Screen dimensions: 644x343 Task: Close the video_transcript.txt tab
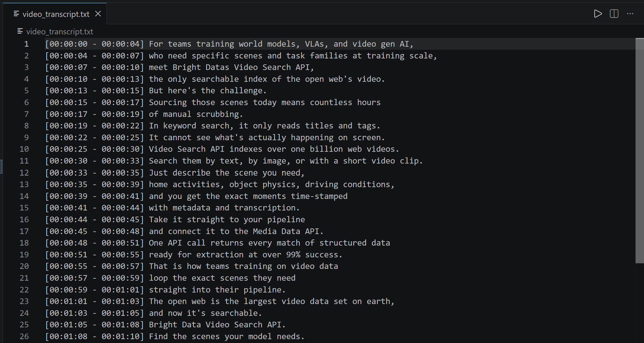click(x=98, y=14)
